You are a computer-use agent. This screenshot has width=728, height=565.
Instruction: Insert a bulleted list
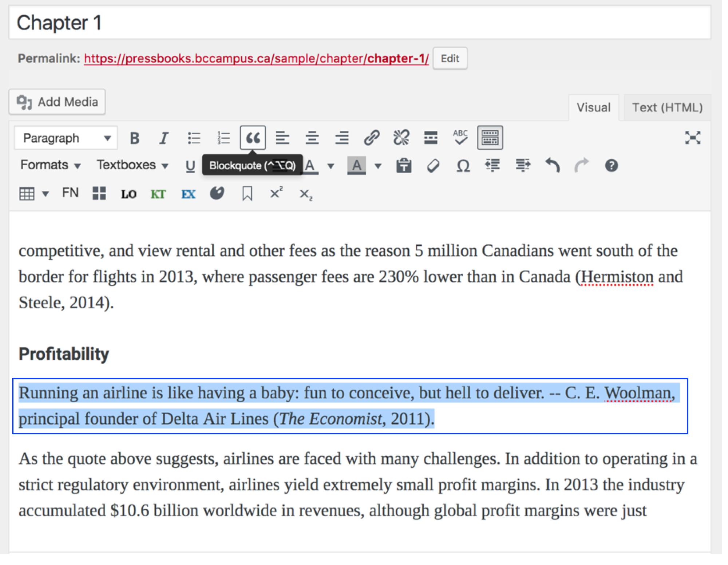(x=194, y=138)
